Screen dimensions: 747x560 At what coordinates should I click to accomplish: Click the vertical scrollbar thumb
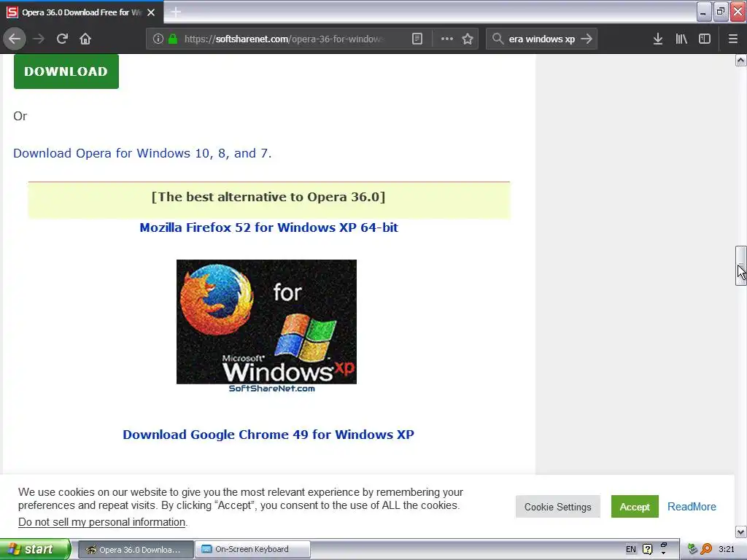click(x=741, y=265)
